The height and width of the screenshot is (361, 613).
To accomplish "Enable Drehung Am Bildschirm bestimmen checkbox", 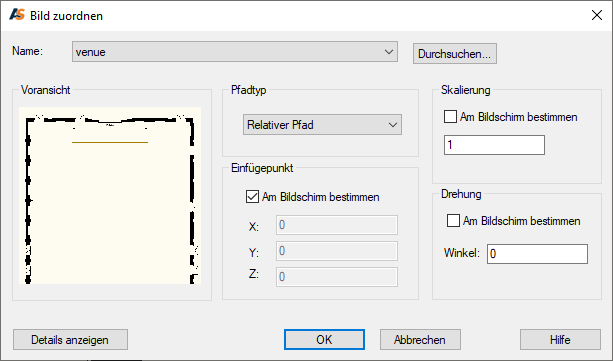I will [453, 221].
